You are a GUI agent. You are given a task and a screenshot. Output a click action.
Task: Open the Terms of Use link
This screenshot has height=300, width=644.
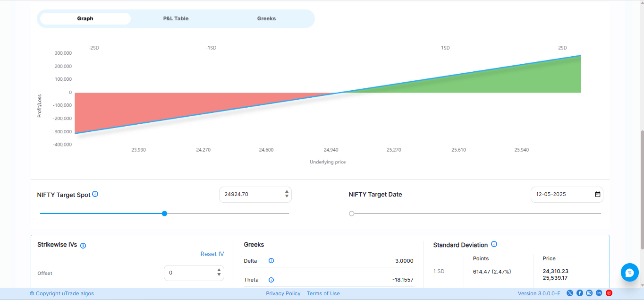click(x=323, y=293)
